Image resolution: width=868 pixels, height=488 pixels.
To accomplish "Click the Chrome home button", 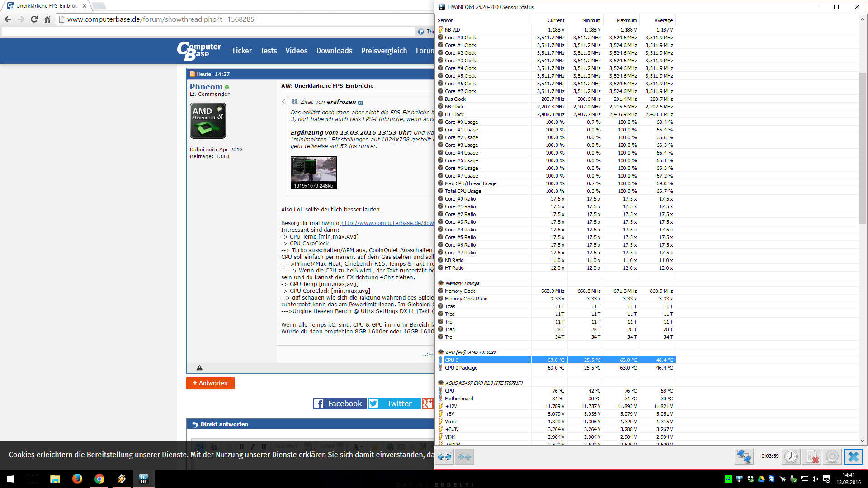I will 47,19.
